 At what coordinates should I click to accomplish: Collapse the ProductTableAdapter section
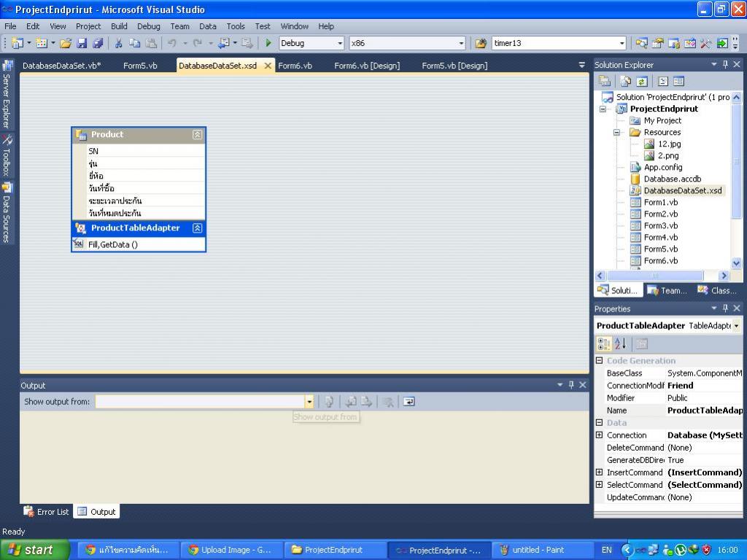197,228
